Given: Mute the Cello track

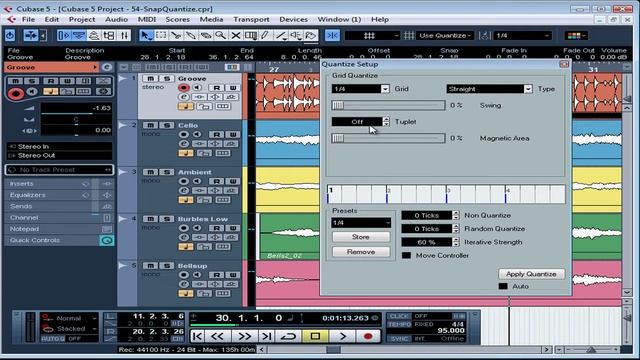Looking at the screenshot, I should tap(150, 125).
